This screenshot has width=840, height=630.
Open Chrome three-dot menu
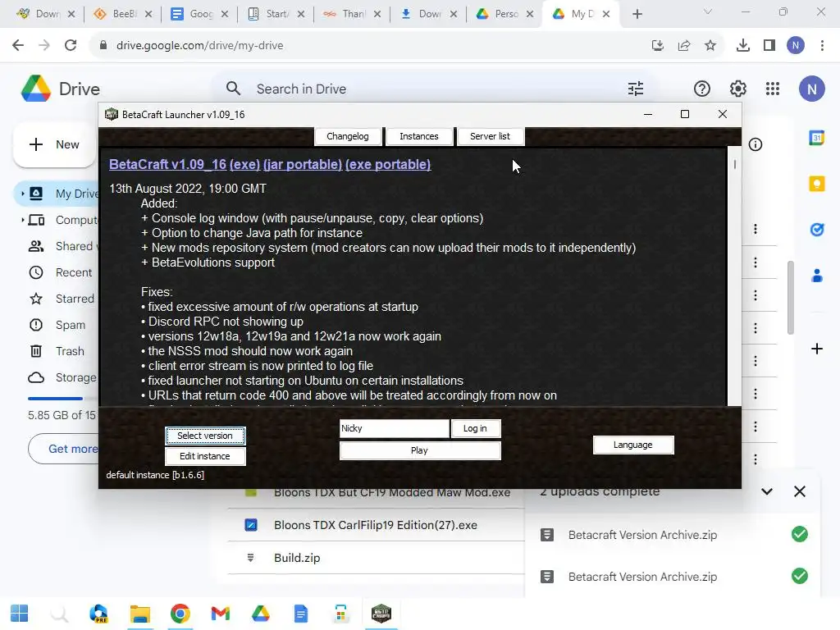(822, 46)
